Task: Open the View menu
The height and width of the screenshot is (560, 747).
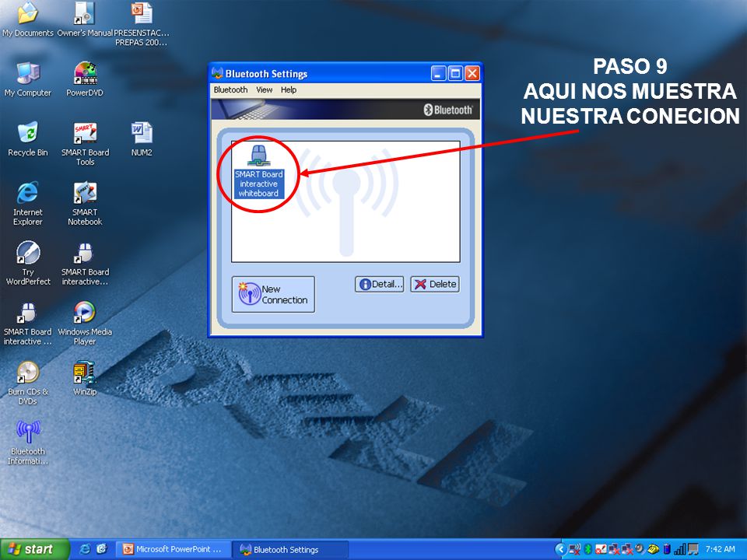Action: pos(264,89)
